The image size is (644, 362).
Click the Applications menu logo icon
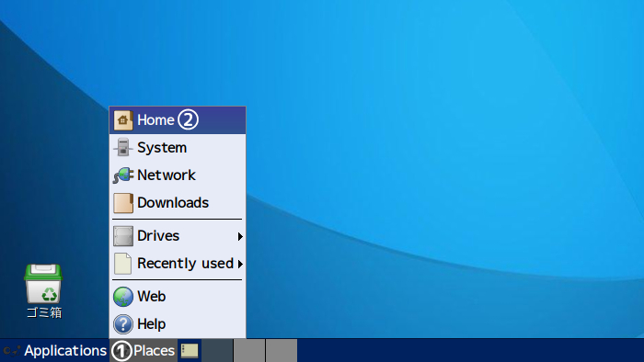coord(11,351)
